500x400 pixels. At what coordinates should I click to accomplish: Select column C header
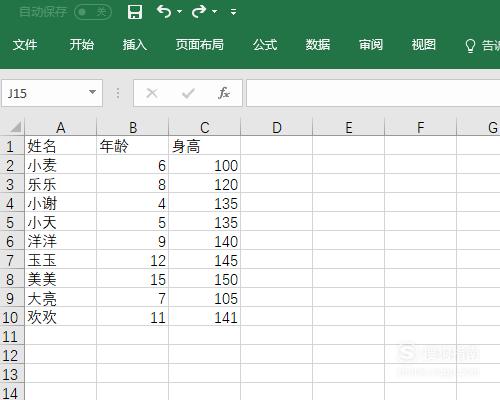(205, 127)
